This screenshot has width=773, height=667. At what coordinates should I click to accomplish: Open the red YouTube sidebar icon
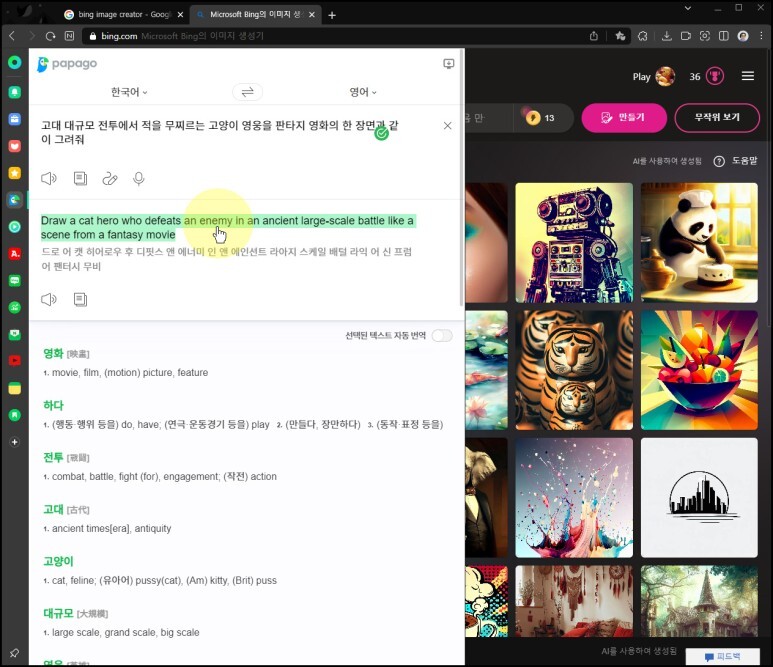point(15,361)
